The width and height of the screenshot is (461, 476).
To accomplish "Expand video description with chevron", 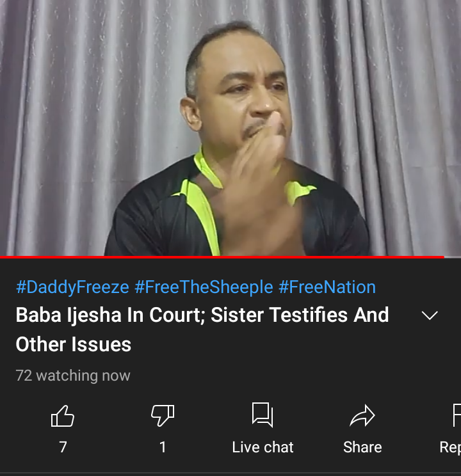I will click(x=430, y=315).
